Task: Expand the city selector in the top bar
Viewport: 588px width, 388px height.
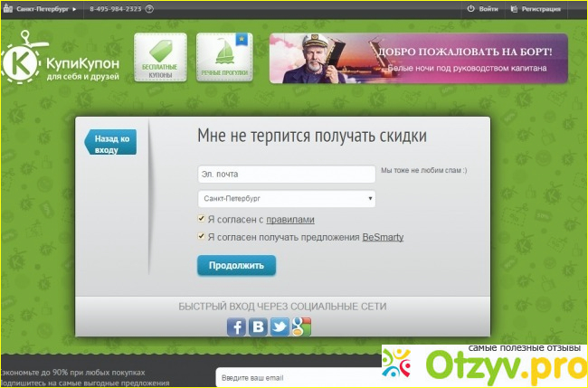Action: [43, 9]
